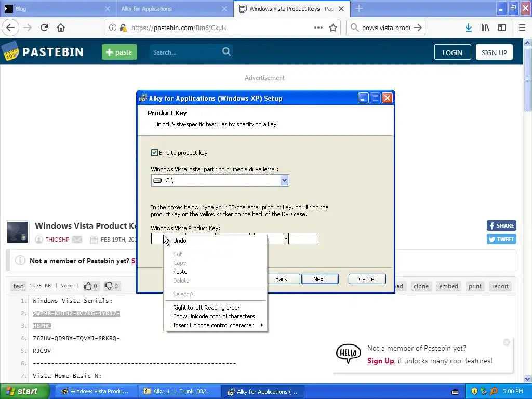Create a new paste with green button

click(119, 52)
